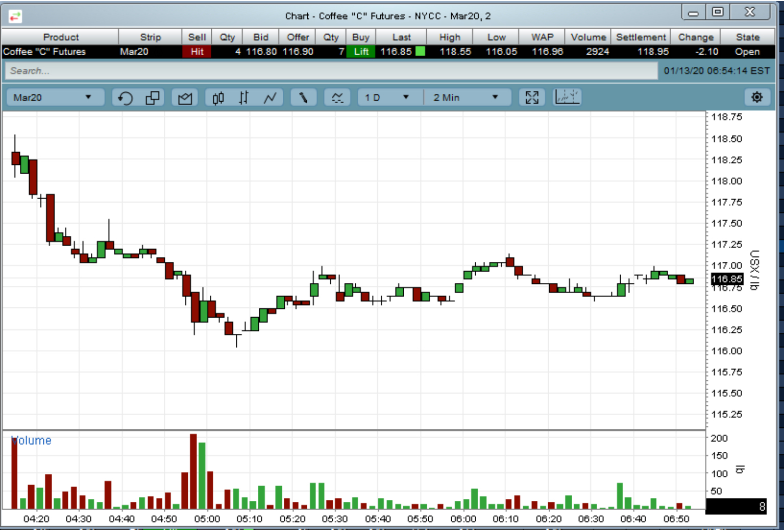This screenshot has height=532, width=784.
Task: Click the 116.85 current price marker on axis
Action: click(727, 279)
